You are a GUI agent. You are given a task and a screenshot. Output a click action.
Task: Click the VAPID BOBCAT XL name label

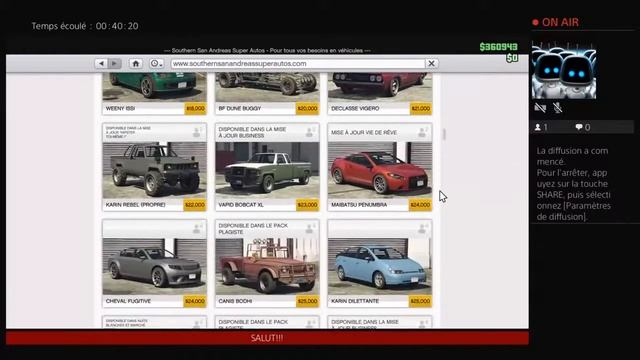(x=241, y=205)
